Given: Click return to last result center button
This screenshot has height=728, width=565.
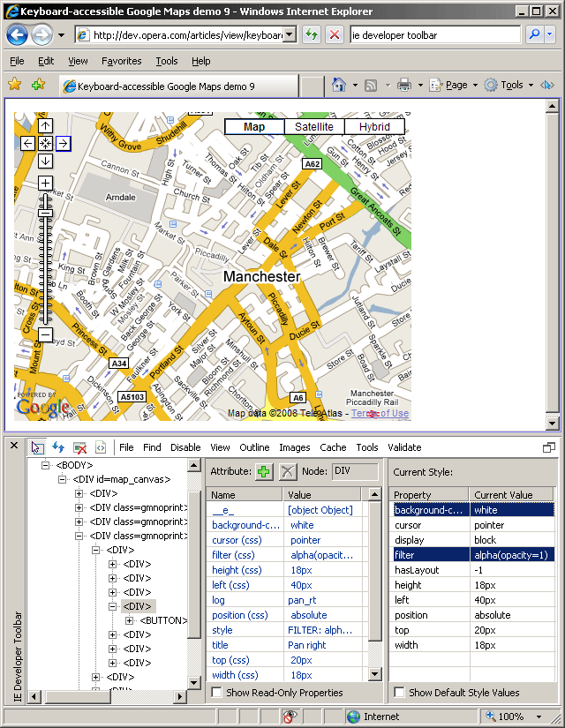Looking at the screenshot, I should [45, 144].
